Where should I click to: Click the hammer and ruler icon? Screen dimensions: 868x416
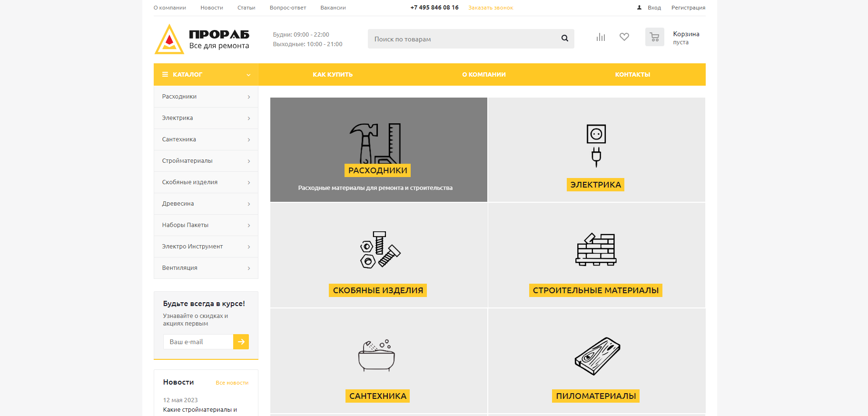[375, 143]
